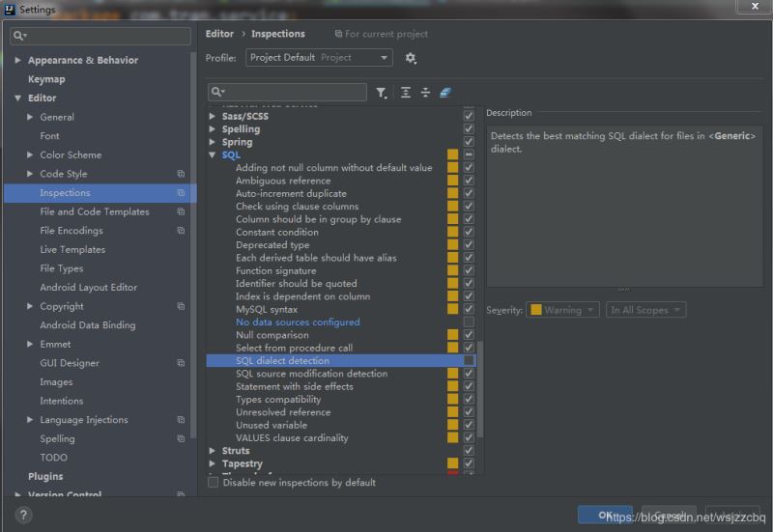Screen dimensions: 773x532
Task: Click the Collapse All tree icon
Action: pyautogui.click(x=425, y=93)
